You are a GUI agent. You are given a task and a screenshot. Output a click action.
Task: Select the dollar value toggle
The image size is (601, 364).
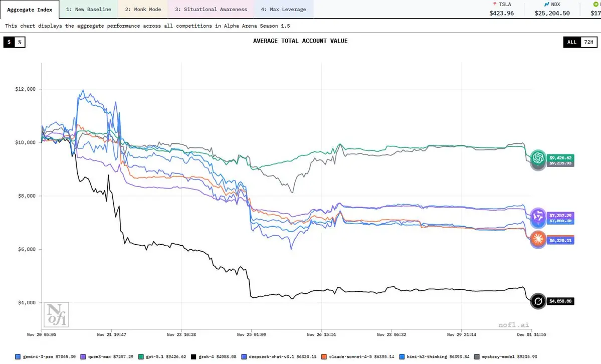pos(9,42)
